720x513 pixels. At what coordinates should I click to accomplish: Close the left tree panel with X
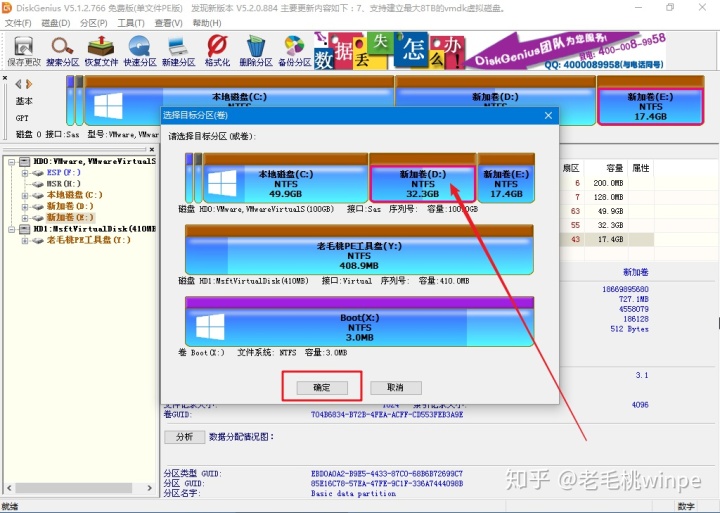[x=152, y=149]
